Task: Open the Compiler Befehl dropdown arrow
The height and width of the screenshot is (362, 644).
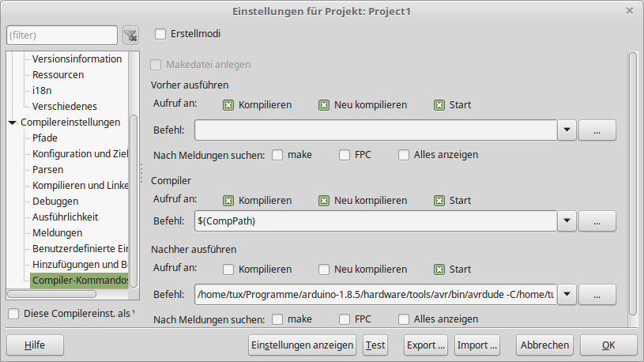Action: (x=567, y=221)
